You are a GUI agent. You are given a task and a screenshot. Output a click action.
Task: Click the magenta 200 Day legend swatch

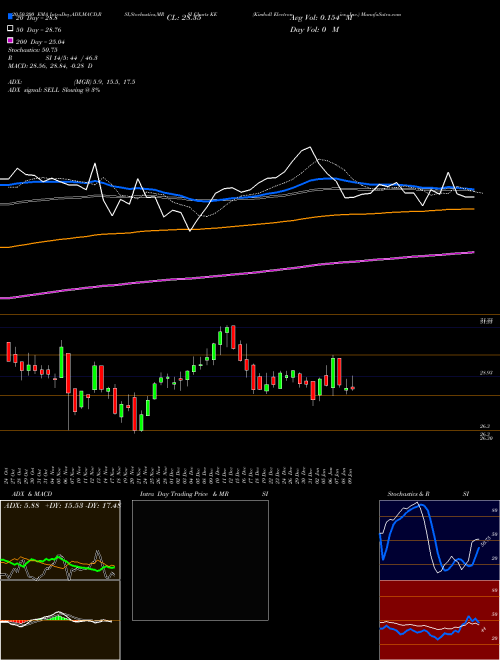click(x=10, y=40)
